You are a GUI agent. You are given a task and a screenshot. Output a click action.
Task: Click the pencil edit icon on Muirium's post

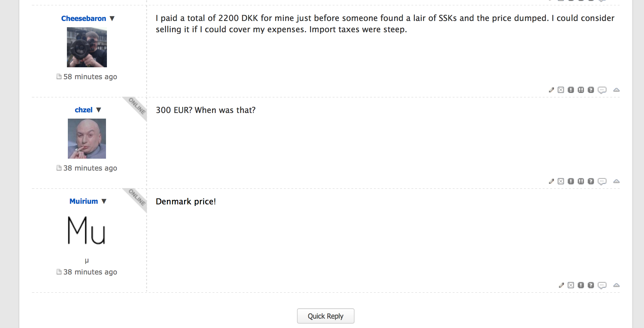561,285
